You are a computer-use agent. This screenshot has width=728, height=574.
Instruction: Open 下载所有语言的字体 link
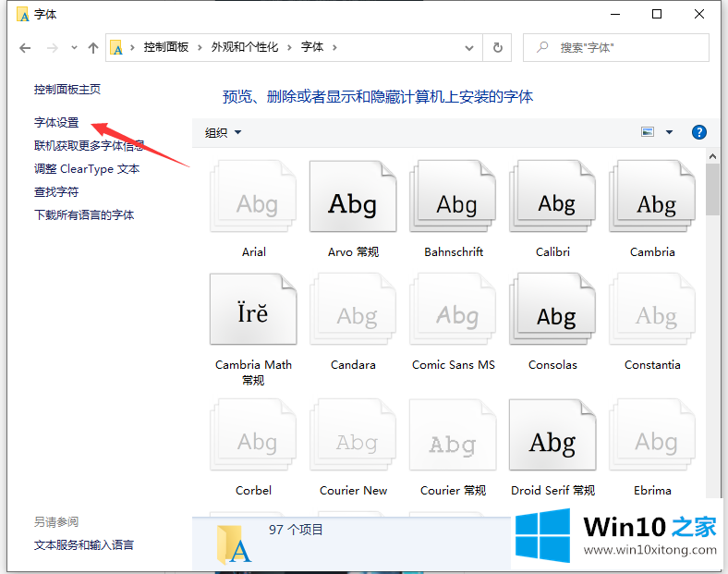[84, 215]
